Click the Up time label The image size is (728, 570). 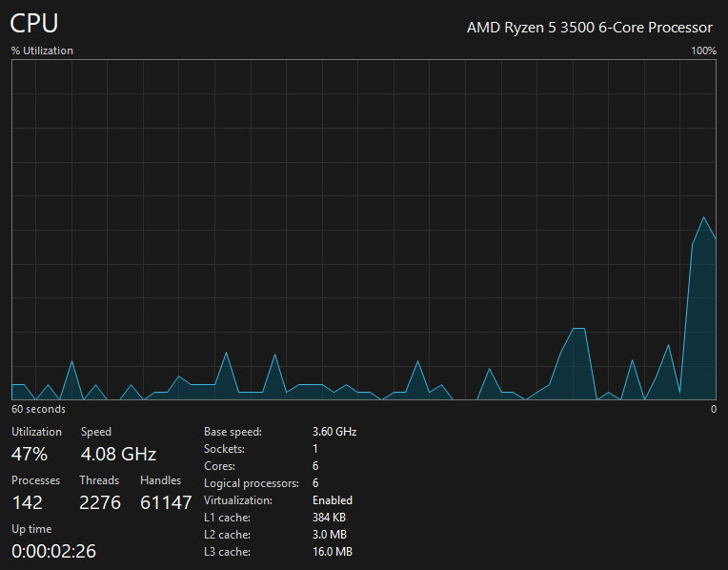click(x=31, y=529)
